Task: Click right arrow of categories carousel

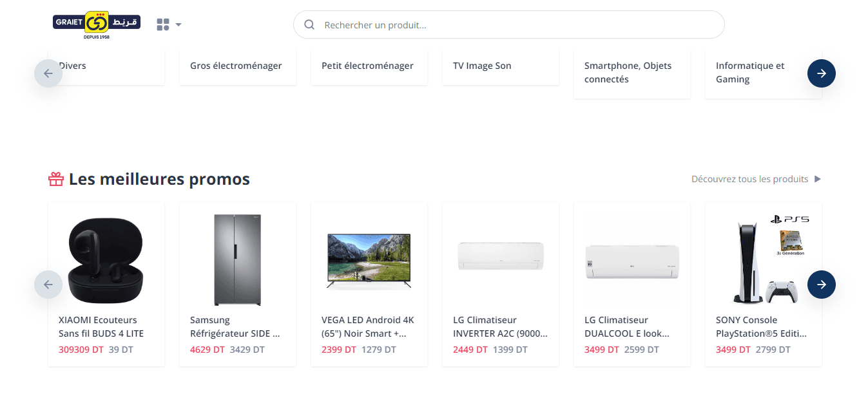Action: pos(822,73)
